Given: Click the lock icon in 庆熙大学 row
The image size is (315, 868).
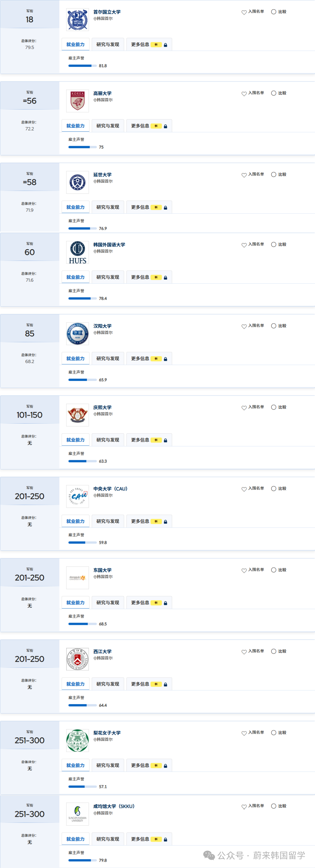Looking at the screenshot, I should [165, 440].
